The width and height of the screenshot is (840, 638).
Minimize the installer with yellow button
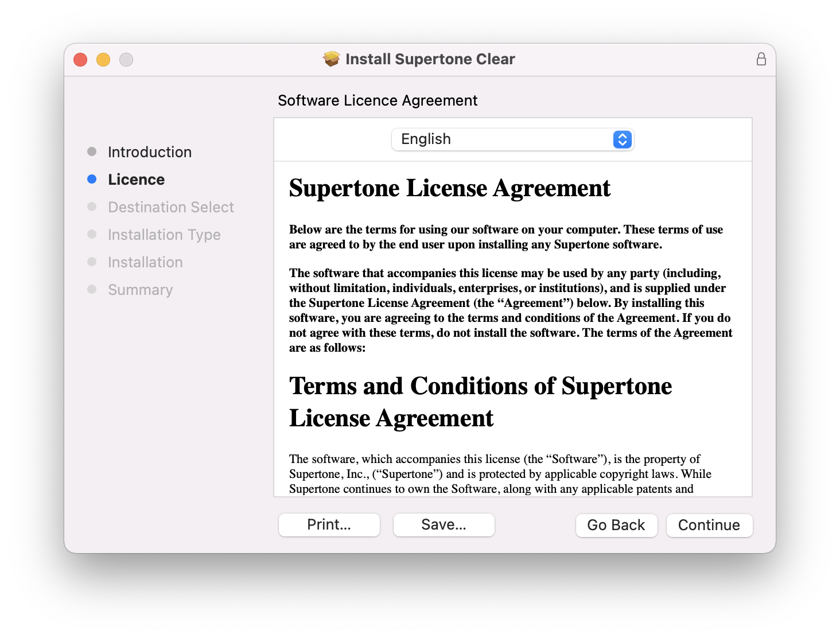coord(103,60)
